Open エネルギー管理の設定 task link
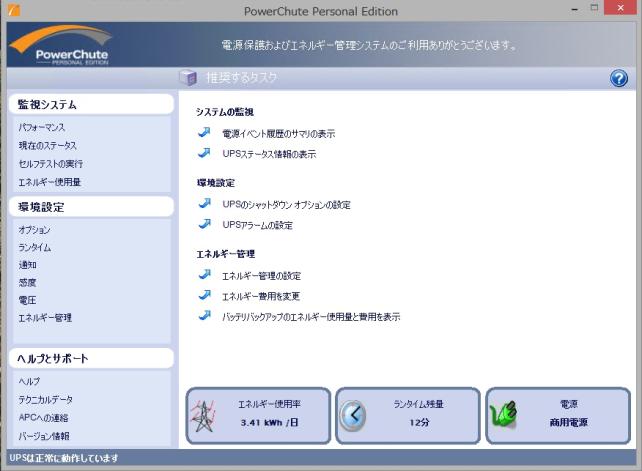Screen dimensions: 642x471 pyautogui.click(x=261, y=276)
